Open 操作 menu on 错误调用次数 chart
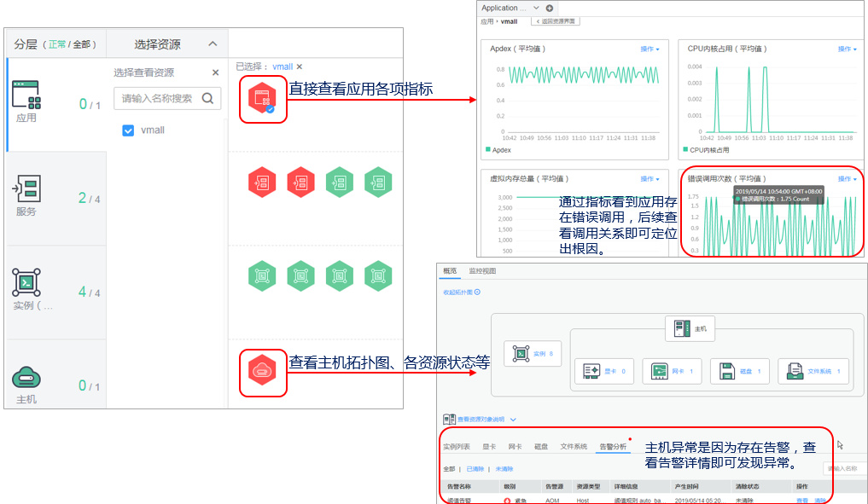The height and width of the screenshot is (504, 868). pyautogui.click(x=848, y=179)
